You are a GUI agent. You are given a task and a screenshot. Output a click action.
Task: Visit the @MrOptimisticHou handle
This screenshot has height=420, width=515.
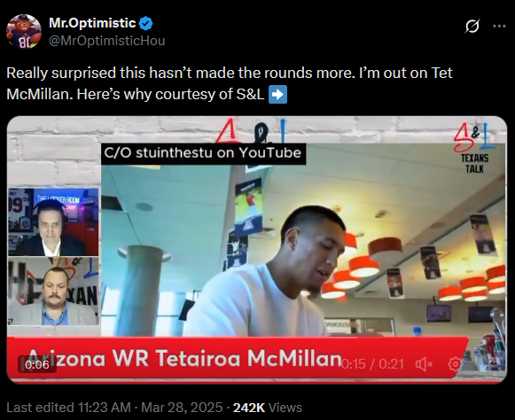pos(106,41)
